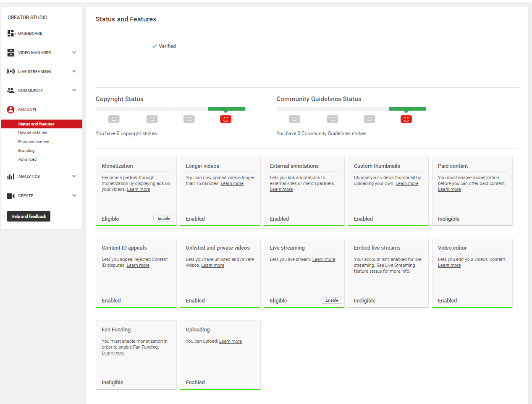Click the Custom thumbnails card title

tap(377, 166)
